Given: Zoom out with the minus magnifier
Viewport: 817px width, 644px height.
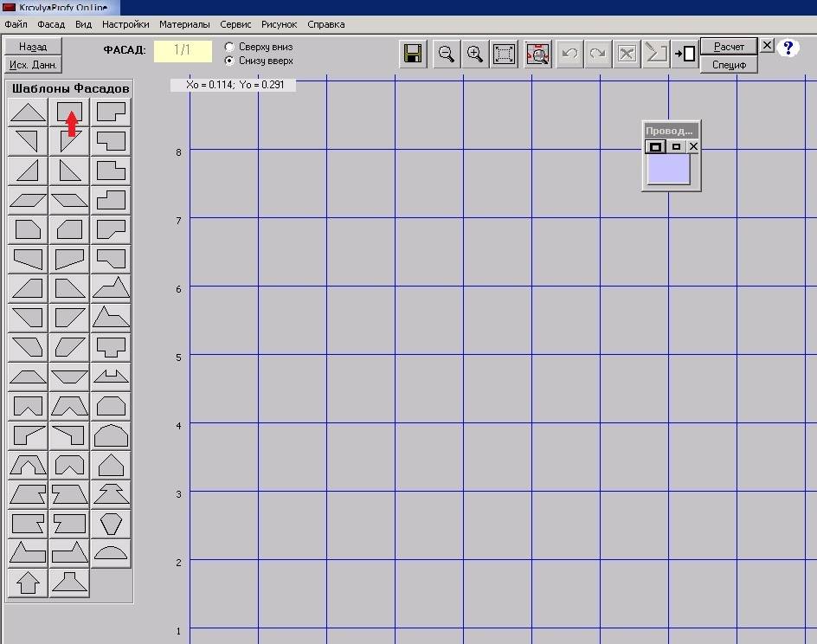Looking at the screenshot, I should tap(446, 55).
